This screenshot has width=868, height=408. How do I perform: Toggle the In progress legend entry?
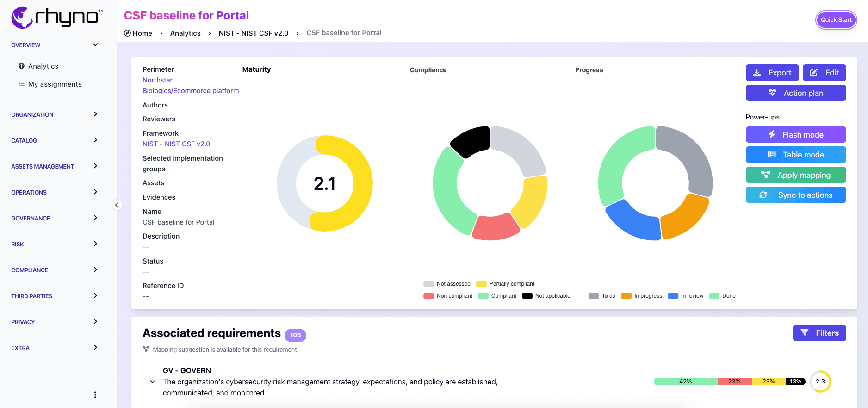pyautogui.click(x=642, y=296)
